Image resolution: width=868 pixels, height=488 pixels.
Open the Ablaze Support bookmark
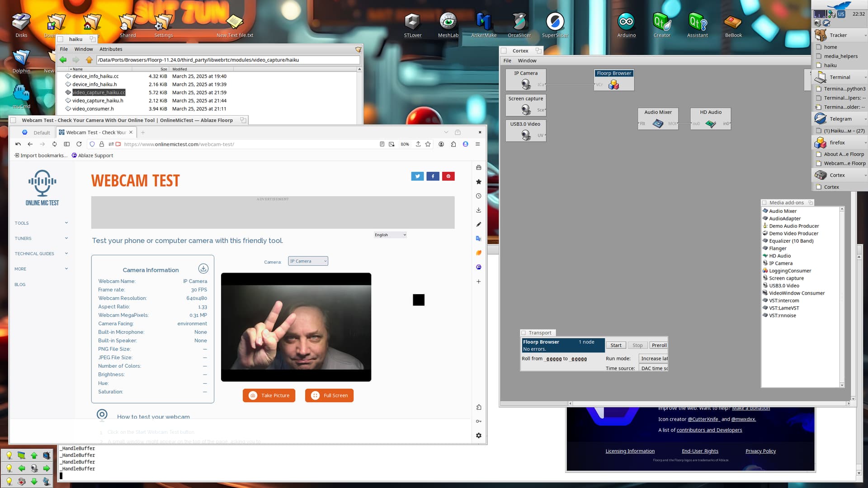[x=92, y=155]
